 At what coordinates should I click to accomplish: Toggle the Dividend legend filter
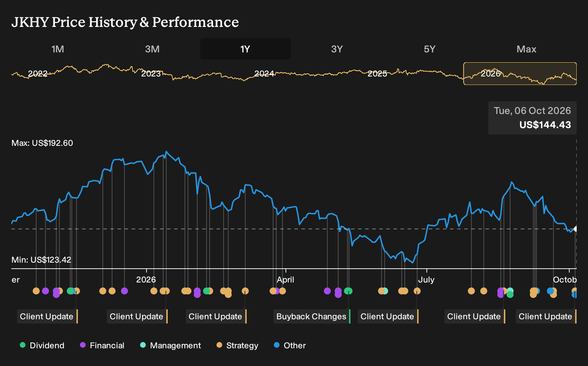tap(42, 345)
